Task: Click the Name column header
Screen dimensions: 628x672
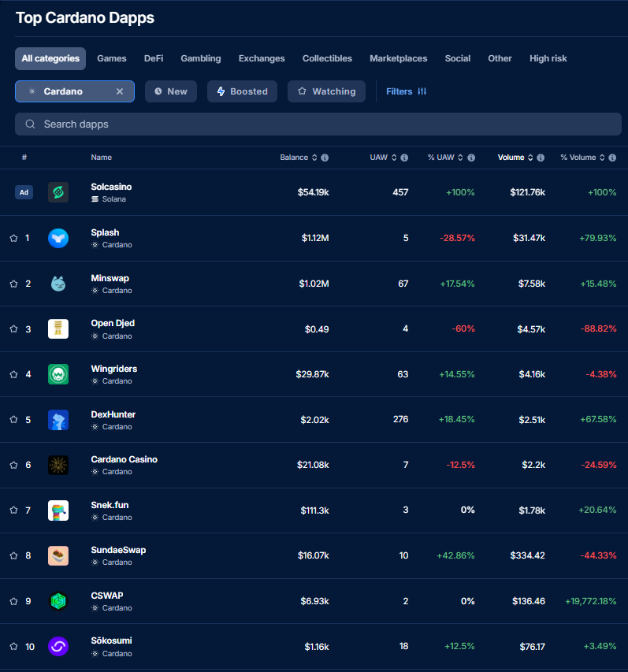Action: [x=101, y=158]
